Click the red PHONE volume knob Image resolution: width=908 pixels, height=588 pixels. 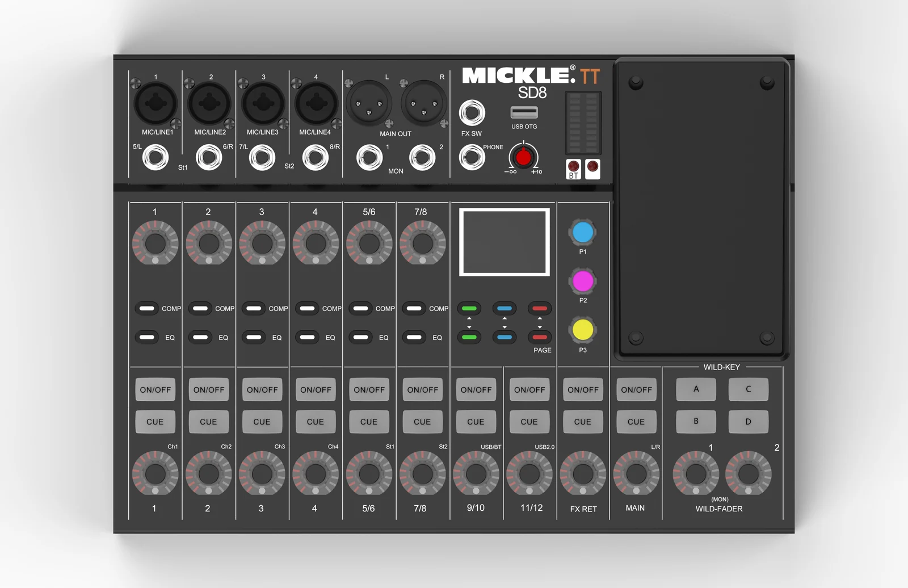pyautogui.click(x=523, y=157)
